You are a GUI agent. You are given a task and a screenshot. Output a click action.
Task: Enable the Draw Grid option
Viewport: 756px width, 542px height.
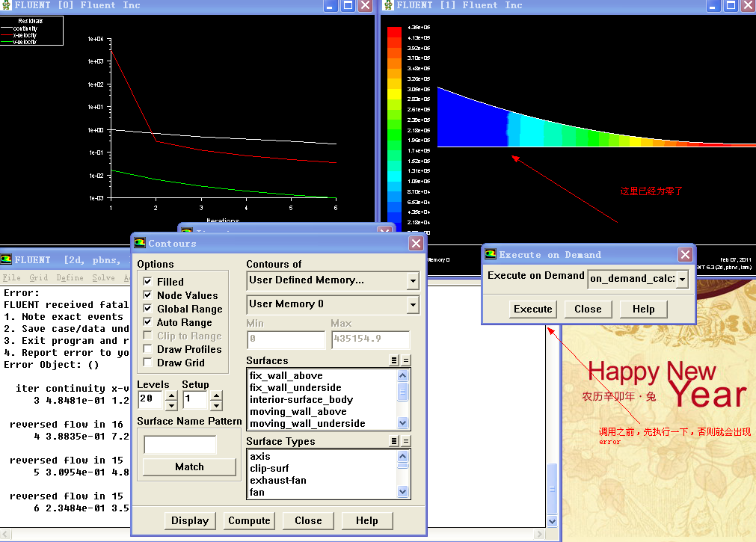(x=147, y=363)
